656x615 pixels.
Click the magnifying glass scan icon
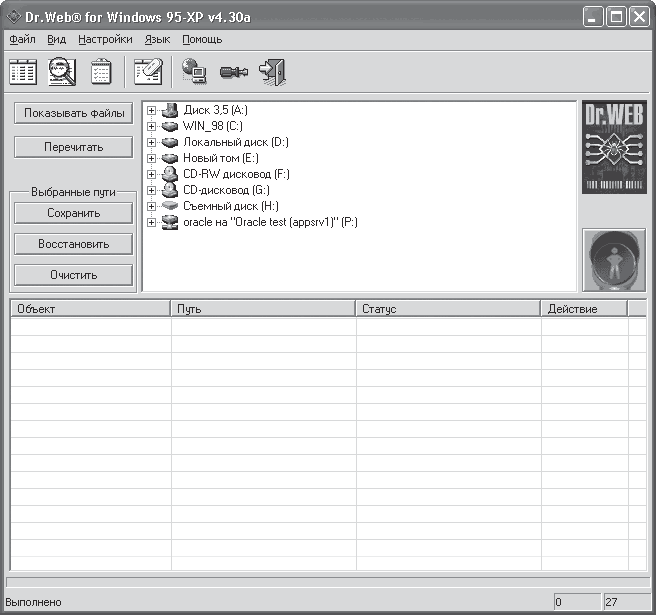(62, 71)
